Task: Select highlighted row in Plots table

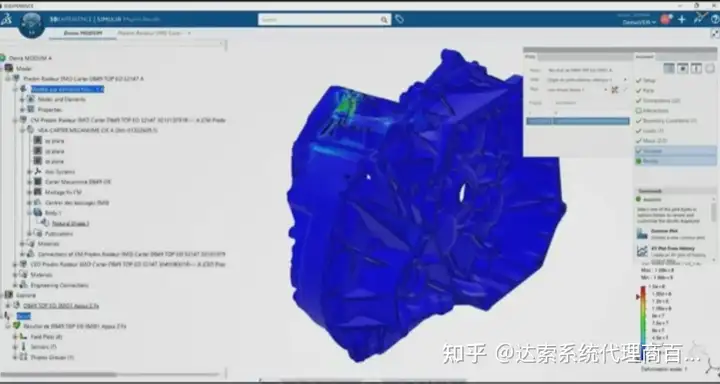Action: [578, 121]
